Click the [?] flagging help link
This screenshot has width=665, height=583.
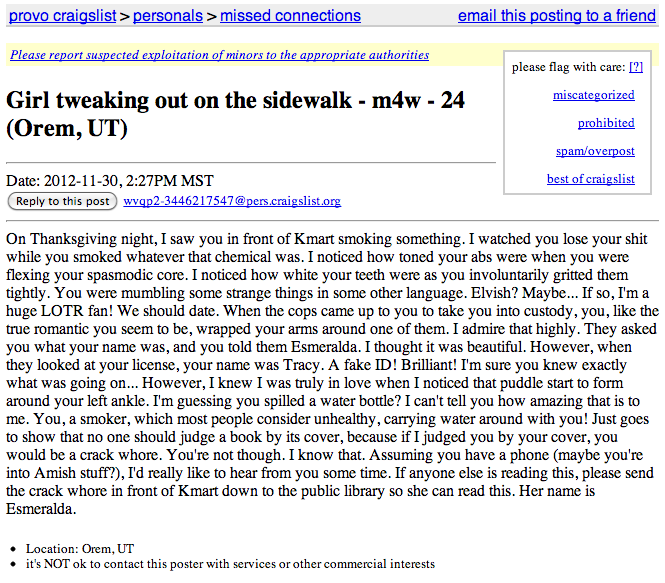click(x=636, y=67)
